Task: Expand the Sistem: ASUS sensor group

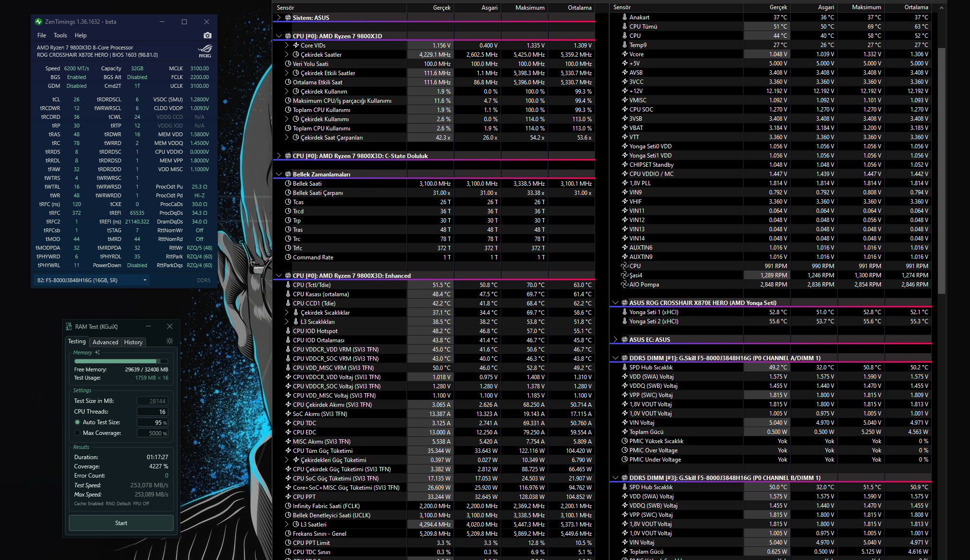Action: click(x=278, y=18)
